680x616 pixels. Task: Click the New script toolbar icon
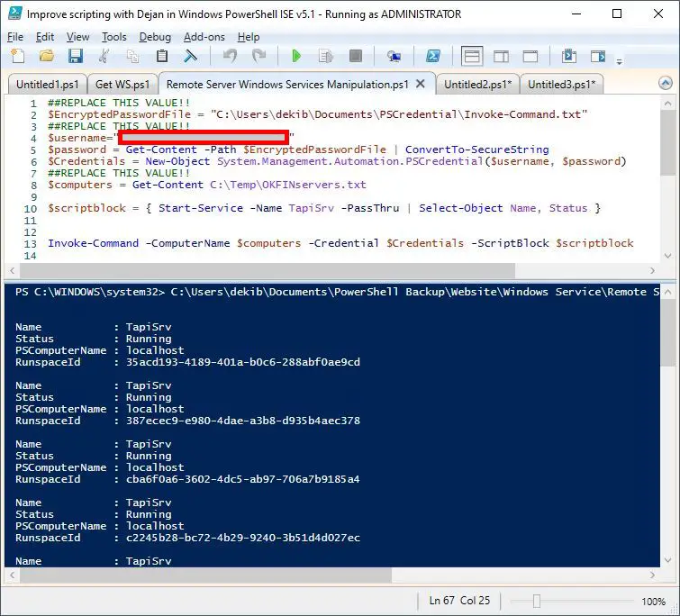pyautogui.click(x=18, y=57)
